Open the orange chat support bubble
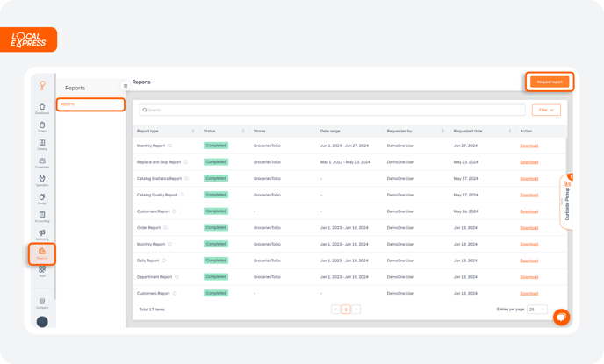The height and width of the screenshot is (364, 604). tap(561, 317)
